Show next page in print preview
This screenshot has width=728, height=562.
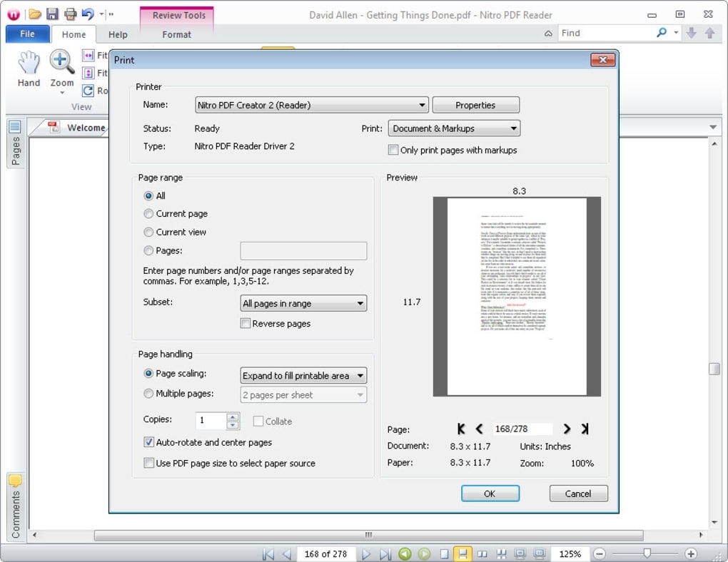tap(567, 429)
